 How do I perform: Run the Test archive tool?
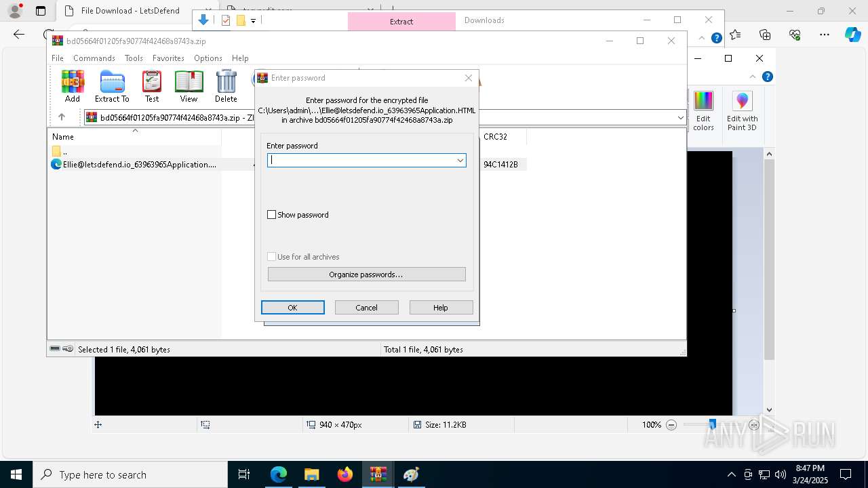152,86
